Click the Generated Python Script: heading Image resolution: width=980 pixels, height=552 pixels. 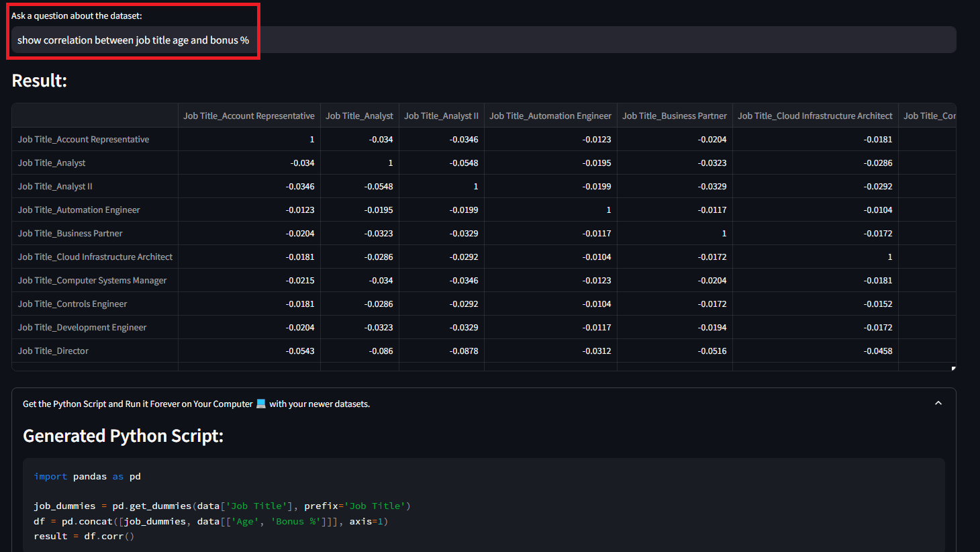tap(124, 436)
